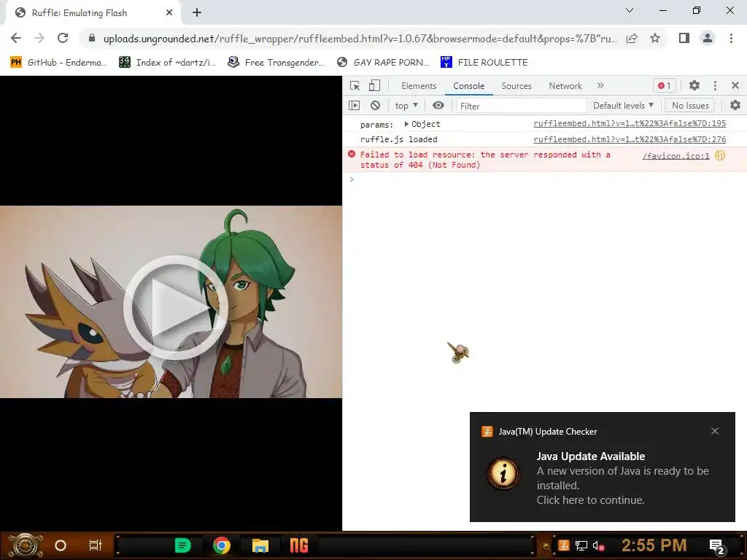Open the FILE ROULETTE bookmark
747x560 pixels.
click(484, 62)
